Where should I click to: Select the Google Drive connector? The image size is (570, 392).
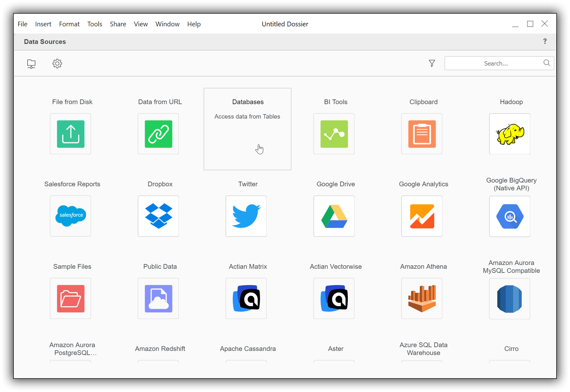pyautogui.click(x=334, y=216)
